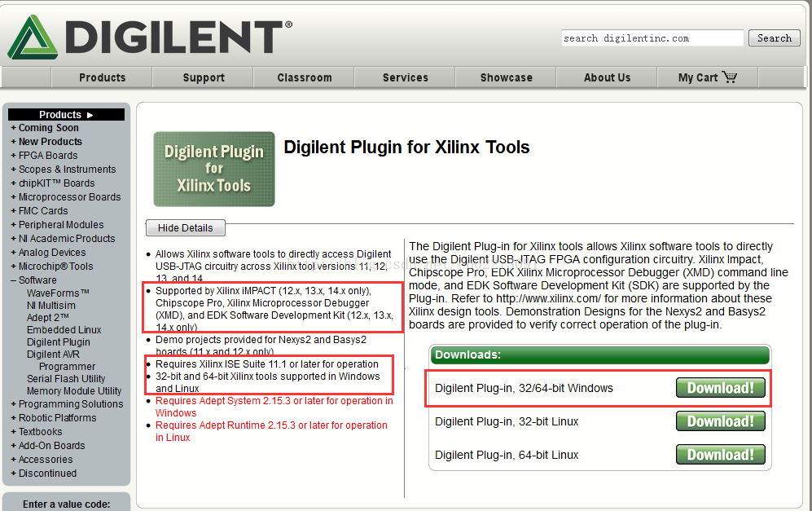Collapse the Software category in sidebar
Viewport: 812px width, 511px height.
(x=33, y=280)
